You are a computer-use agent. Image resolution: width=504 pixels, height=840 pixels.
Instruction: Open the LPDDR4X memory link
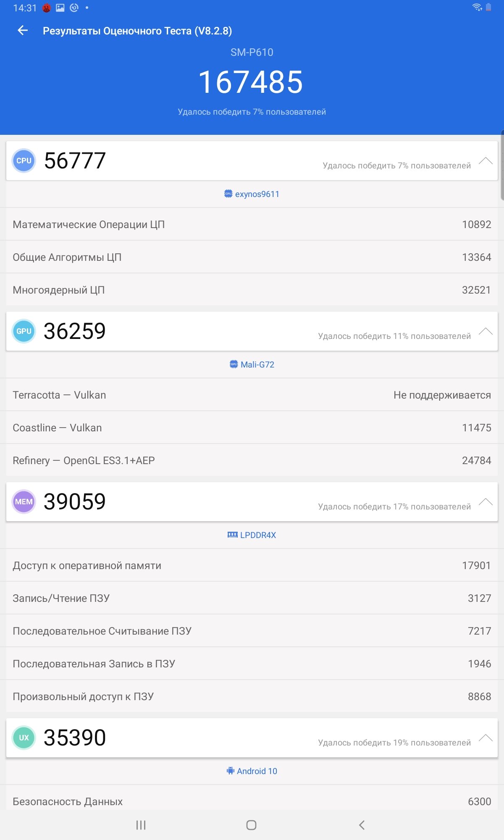[252, 535]
